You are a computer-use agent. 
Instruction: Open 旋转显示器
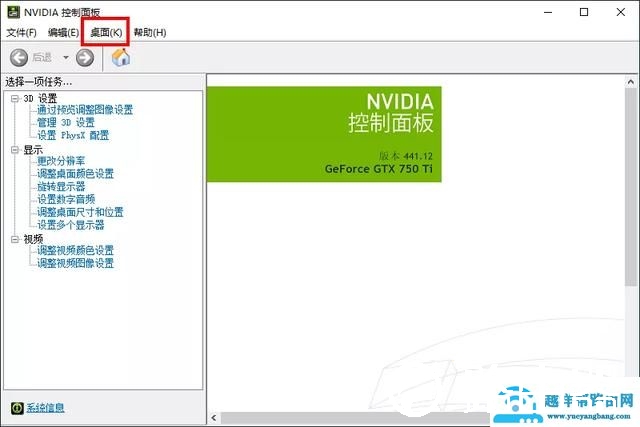click(61, 187)
